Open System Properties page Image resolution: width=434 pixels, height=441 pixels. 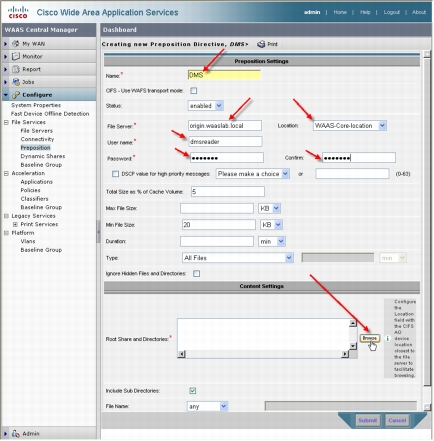point(36,105)
